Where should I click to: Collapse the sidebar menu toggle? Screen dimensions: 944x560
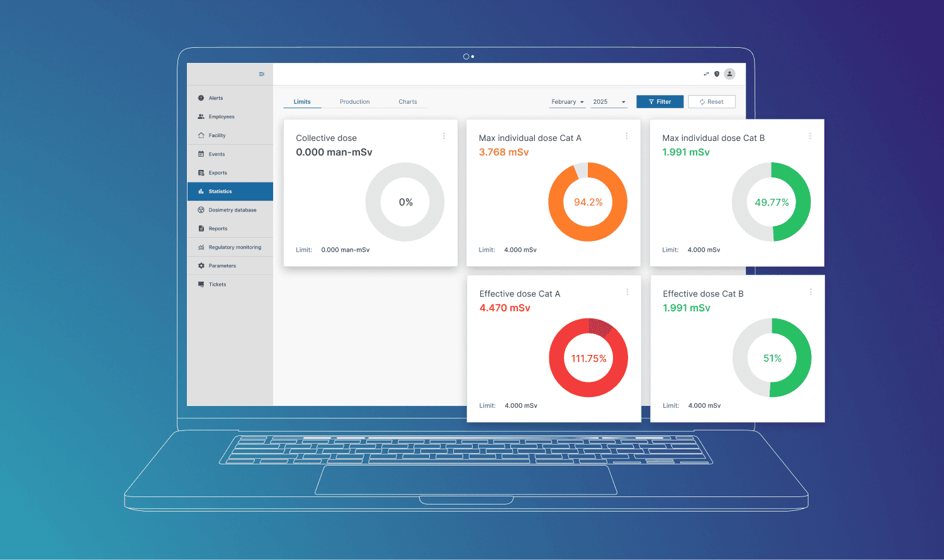(x=262, y=74)
